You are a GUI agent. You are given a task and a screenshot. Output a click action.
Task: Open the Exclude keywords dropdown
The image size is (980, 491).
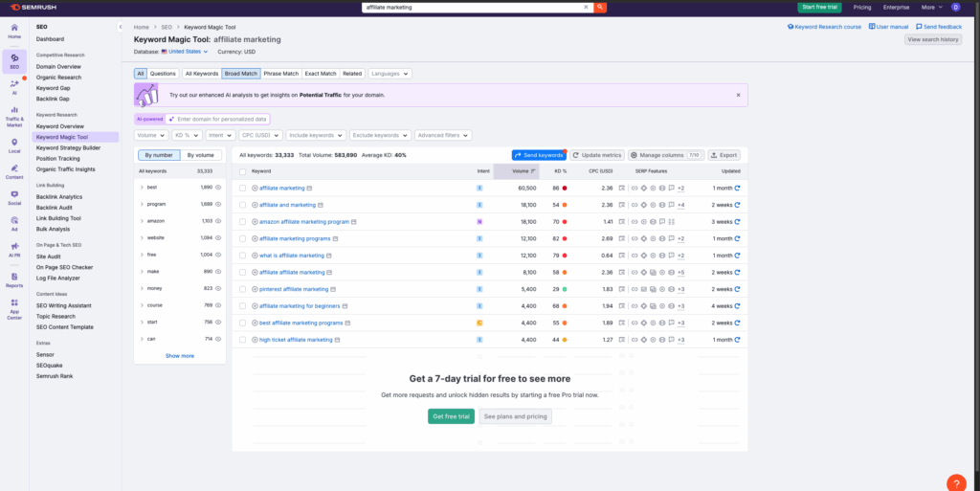(380, 135)
